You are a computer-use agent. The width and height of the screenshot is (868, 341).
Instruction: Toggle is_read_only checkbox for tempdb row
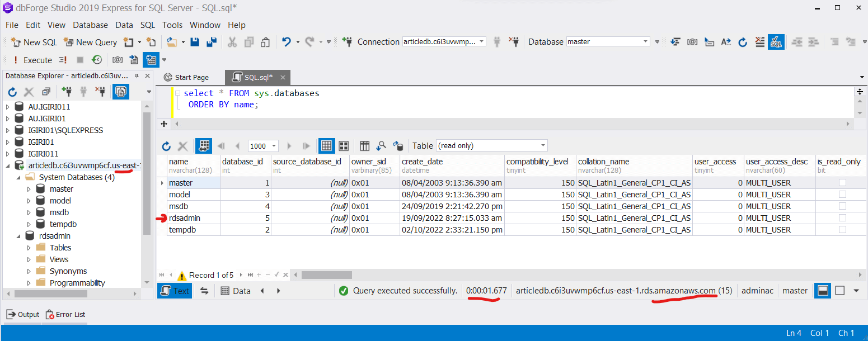tap(842, 230)
